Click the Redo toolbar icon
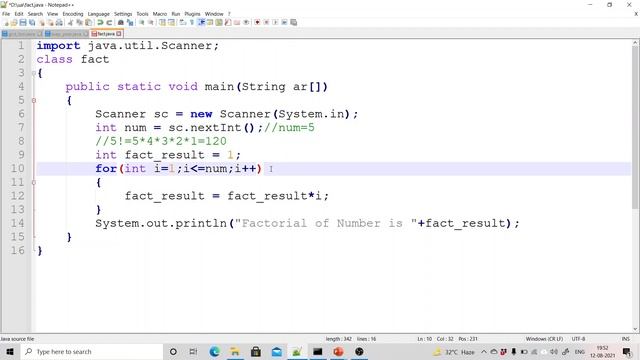Screen dimensions: 640x360 click(x=109, y=22)
